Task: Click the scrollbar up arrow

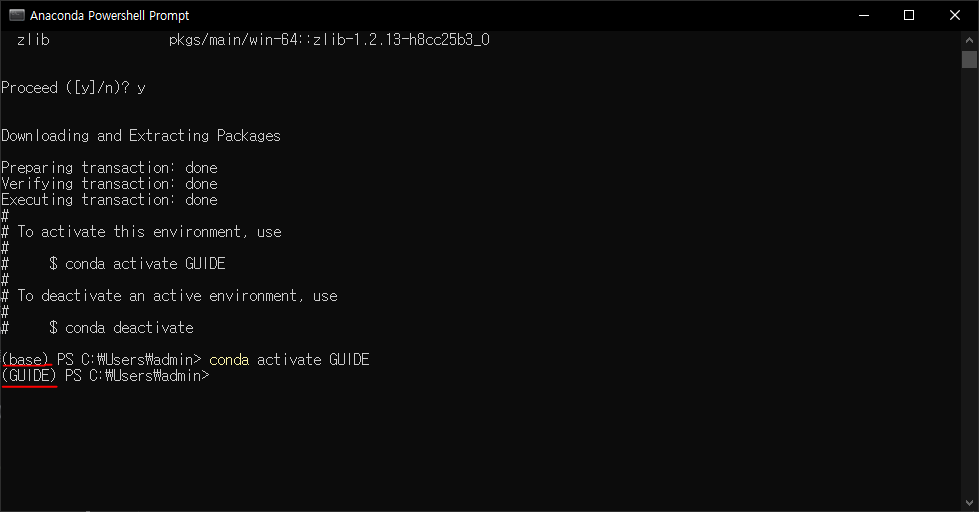Action: pyautogui.click(x=969, y=40)
